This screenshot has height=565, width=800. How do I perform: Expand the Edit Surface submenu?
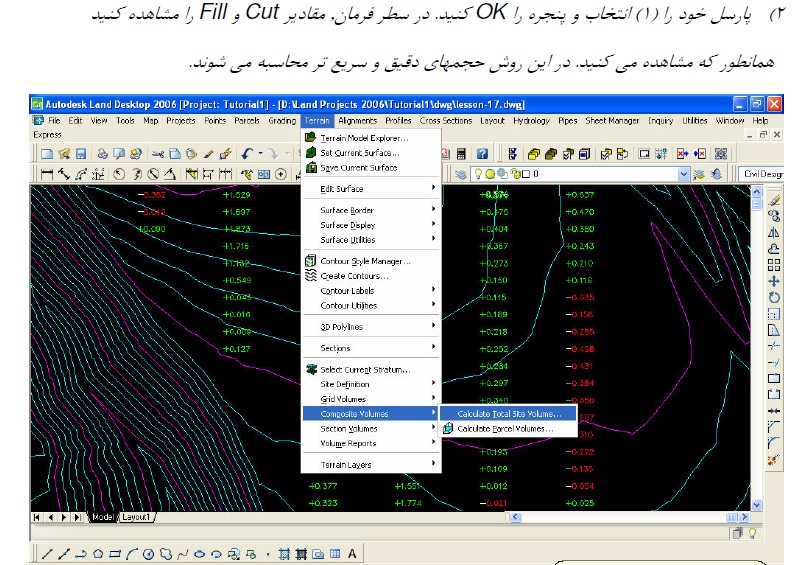[371, 189]
